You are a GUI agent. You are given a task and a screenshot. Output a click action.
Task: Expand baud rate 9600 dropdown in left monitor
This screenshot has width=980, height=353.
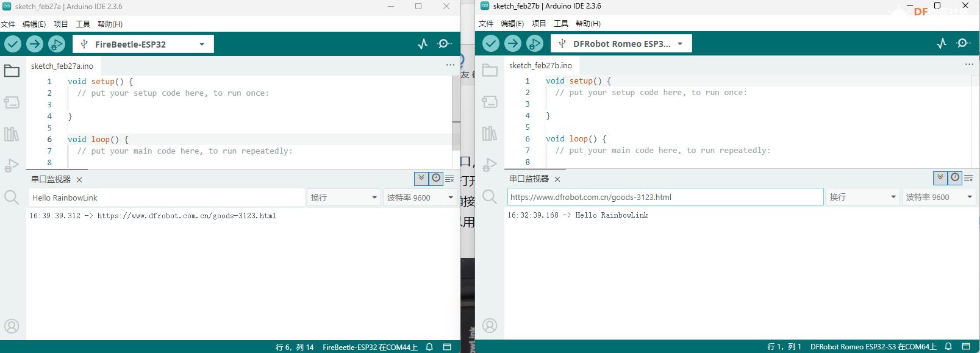tap(420, 198)
